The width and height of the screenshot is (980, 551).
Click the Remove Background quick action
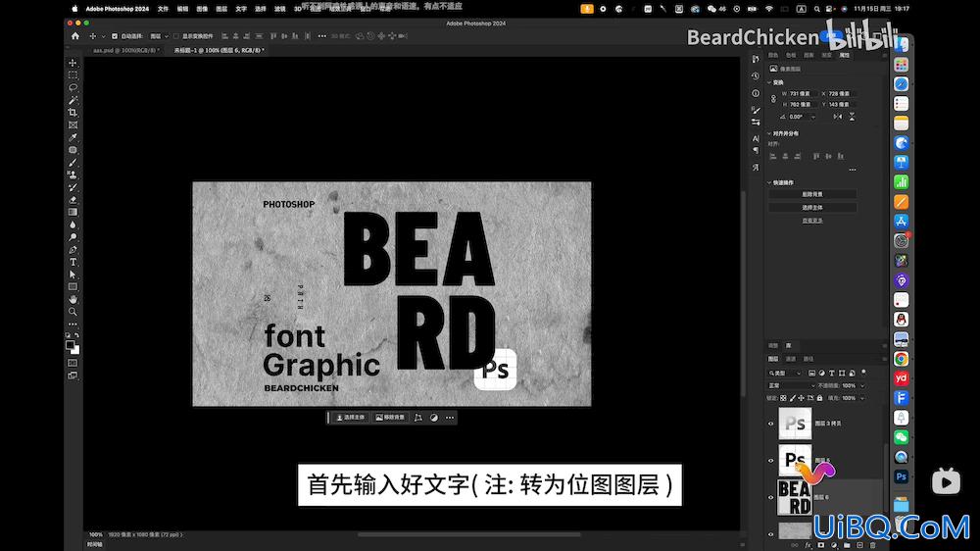[811, 194]
